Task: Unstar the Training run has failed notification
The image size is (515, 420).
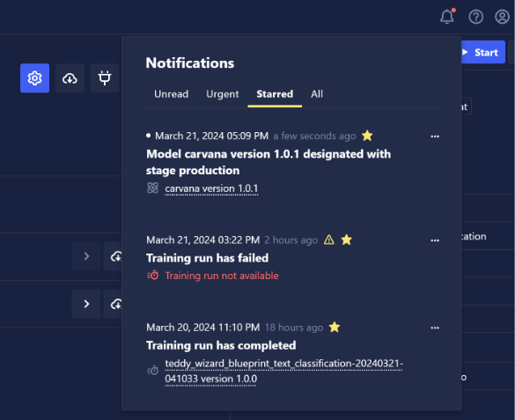Action: [x=347, y=239]
